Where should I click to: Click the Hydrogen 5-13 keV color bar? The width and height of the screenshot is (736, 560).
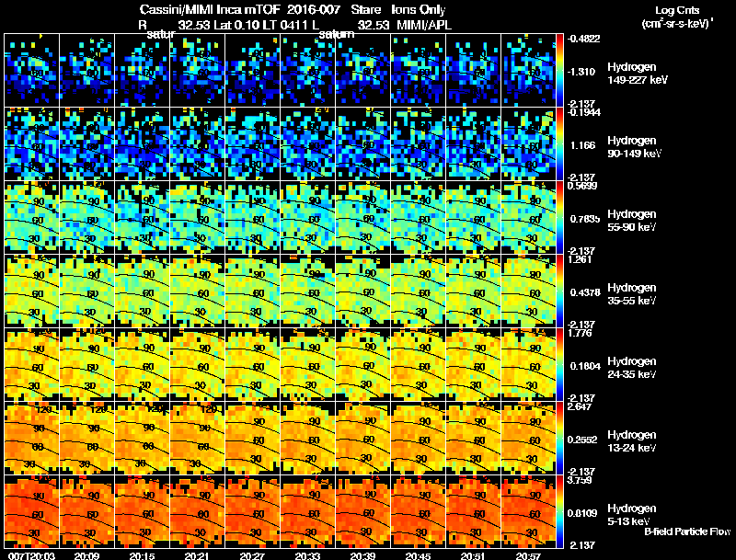point(559,511)
